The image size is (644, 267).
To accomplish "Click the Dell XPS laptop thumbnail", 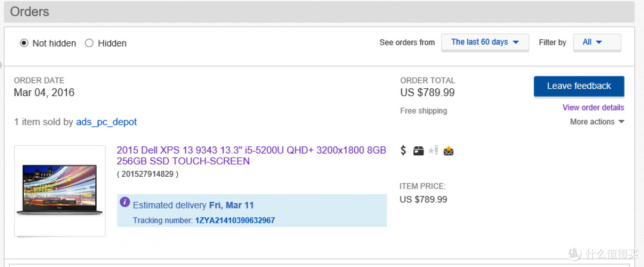I will (60, 191).
